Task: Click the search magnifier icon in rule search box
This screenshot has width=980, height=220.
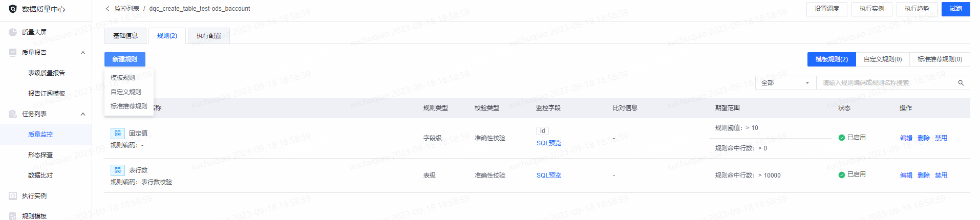Action: click(x=961, y=83)
